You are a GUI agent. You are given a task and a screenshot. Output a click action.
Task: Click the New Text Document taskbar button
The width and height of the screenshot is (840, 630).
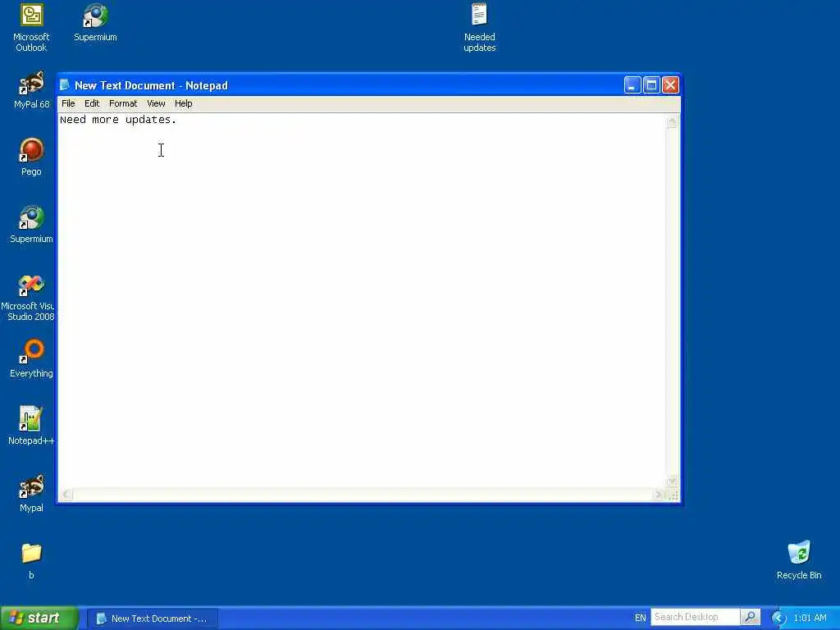tap(153, 619)
